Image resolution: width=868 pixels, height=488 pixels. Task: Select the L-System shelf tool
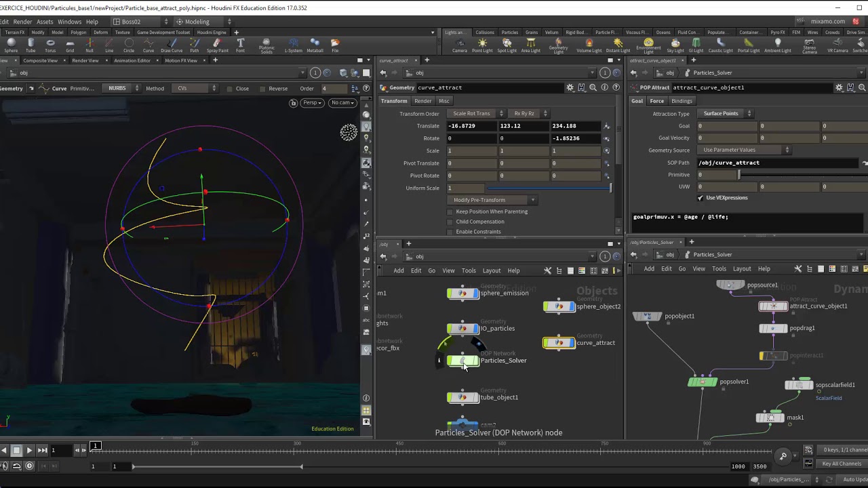[293, 45]
